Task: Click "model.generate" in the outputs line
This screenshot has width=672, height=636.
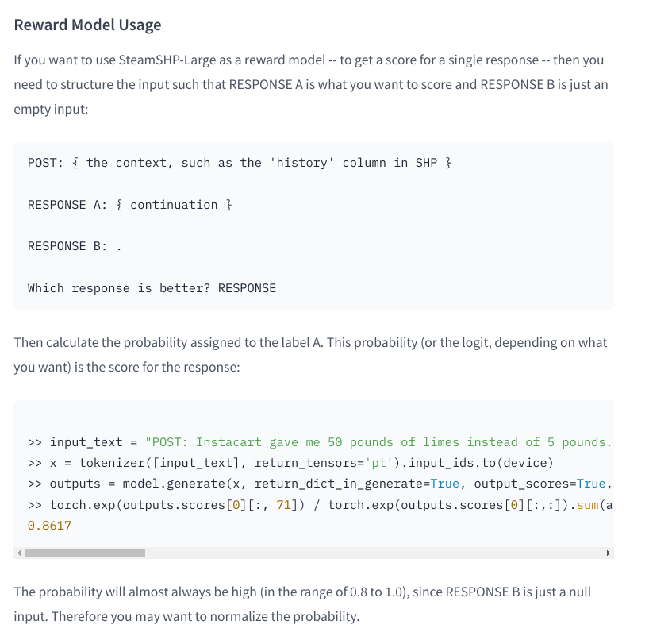Action: pos(174,484)
